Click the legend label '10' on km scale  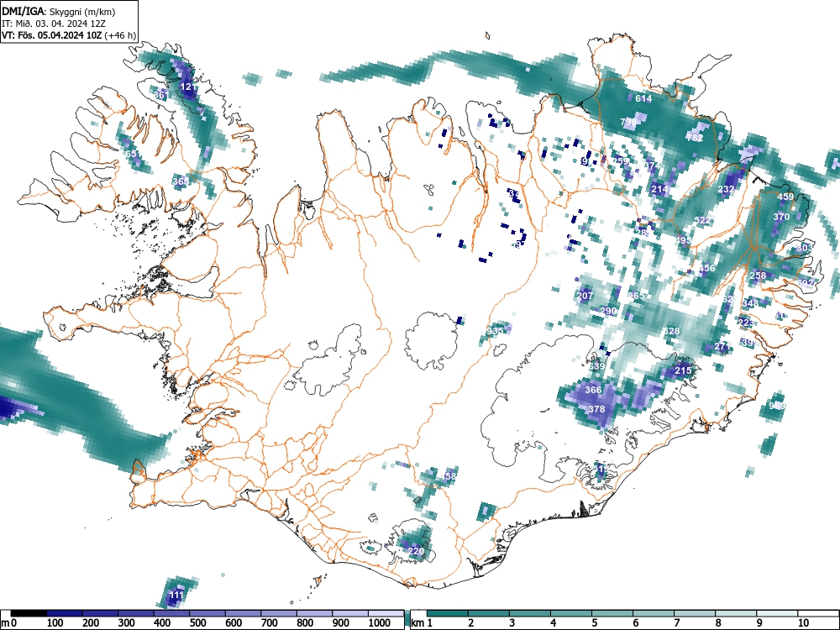(803, 623)
